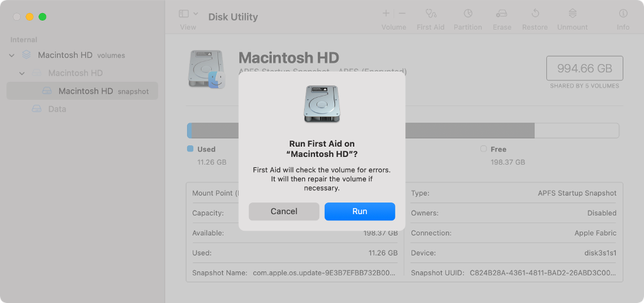Open the Partition pie chart icon

click(x=468, y=14)
